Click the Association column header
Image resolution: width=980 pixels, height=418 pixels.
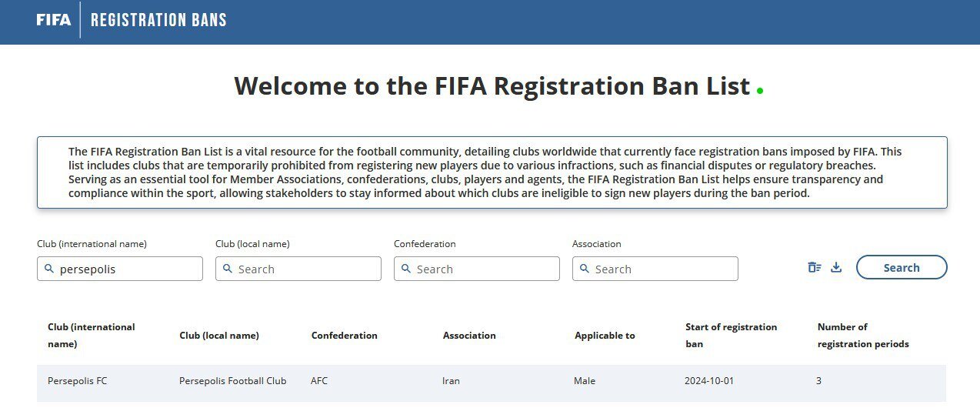click(x=469, y=336)
